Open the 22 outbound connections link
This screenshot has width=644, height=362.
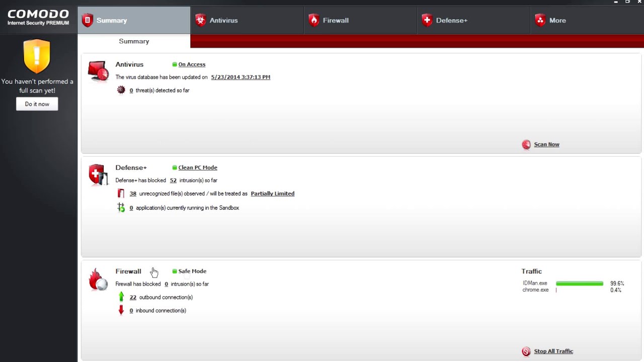[x=133, y=297]
